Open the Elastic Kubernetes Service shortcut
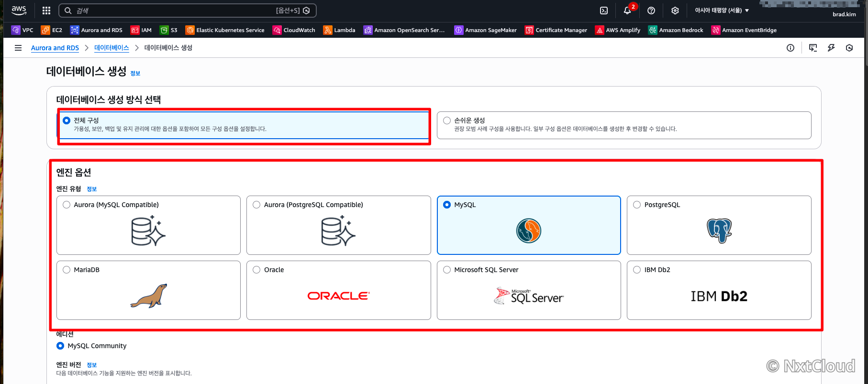Viewport: 868px width, 384px height. click(225, 30)
